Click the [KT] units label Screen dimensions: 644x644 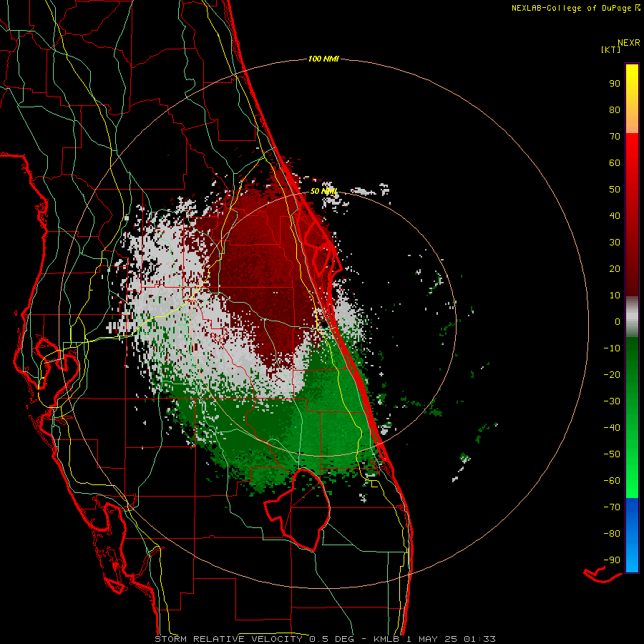610,49
